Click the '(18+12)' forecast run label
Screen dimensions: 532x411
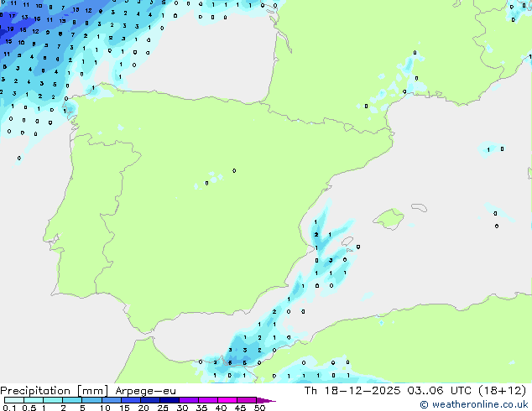[502, 391]
